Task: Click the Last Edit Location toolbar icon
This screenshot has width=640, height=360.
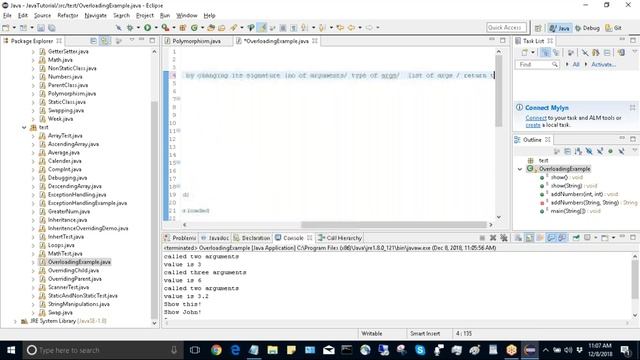Action: [x=340, y=27]
